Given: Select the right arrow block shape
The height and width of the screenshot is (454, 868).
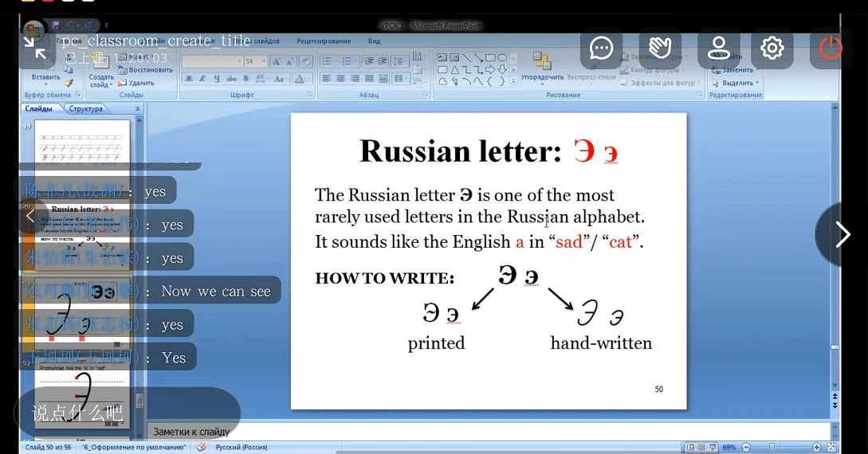Looking at the screenshot, I should coord(490,69).
